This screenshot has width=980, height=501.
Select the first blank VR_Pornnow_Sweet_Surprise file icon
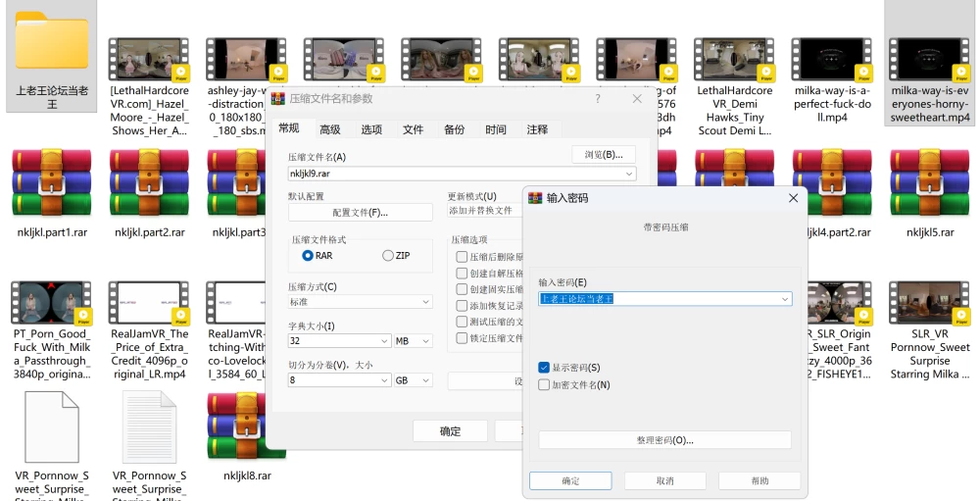[x=52, y=426]
